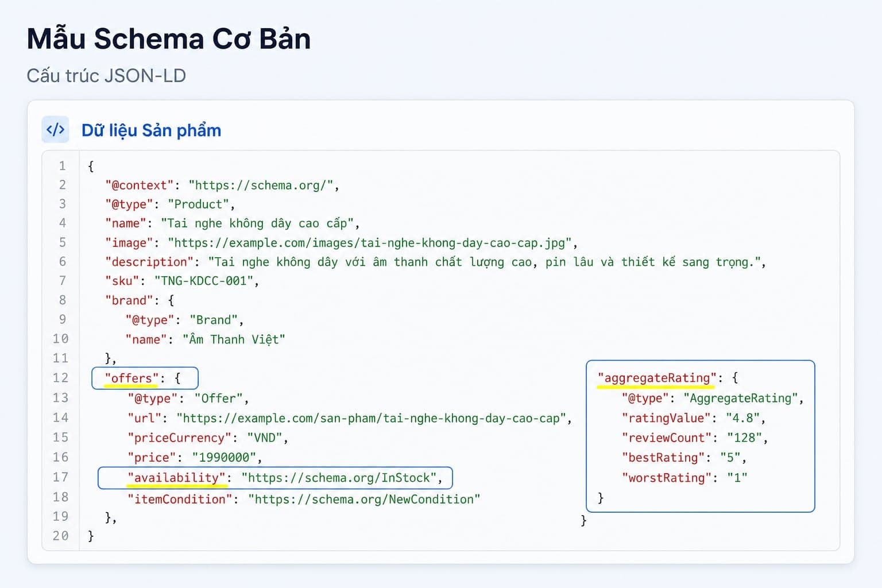
Task: Click the "bestRating" key
Action: point(663,458)
